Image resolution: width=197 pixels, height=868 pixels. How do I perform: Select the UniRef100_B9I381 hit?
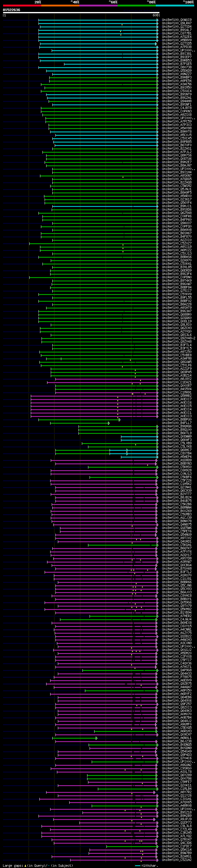[177, 54]
